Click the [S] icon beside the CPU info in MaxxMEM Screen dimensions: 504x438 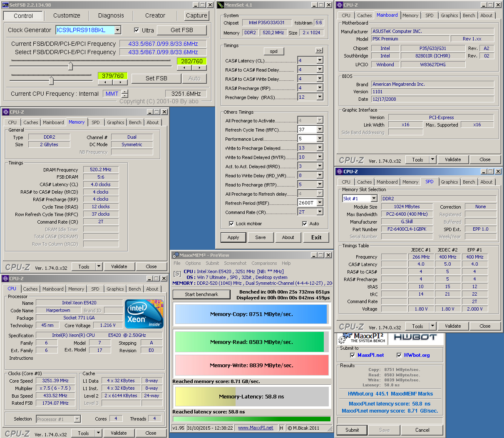[177, 274]
